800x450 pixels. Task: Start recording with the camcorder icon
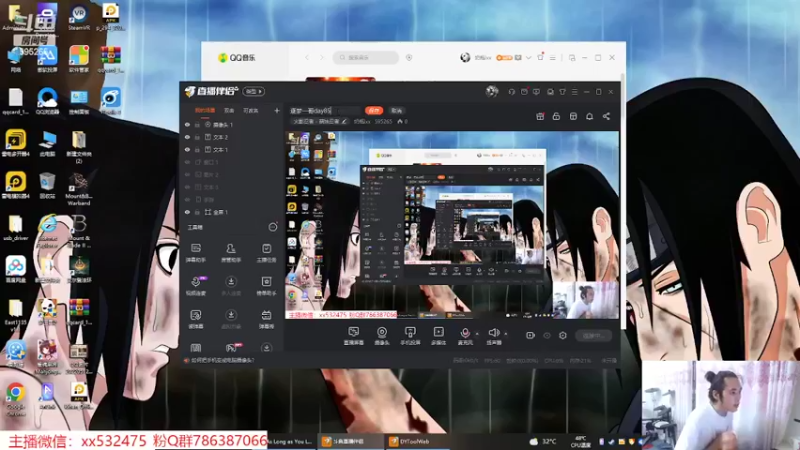[x=530, y=335]
